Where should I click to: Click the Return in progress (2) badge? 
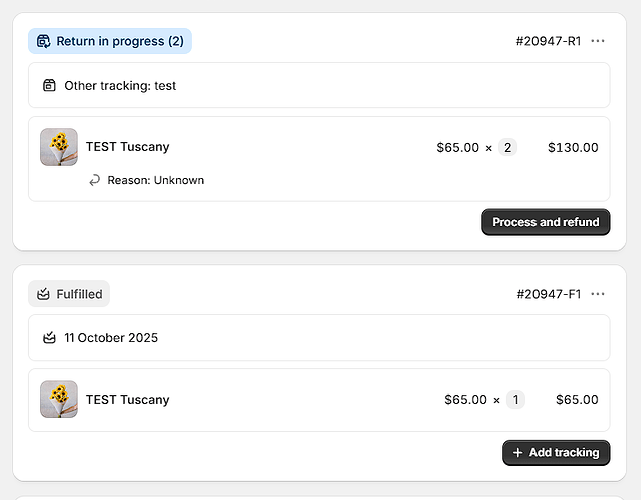110,41
